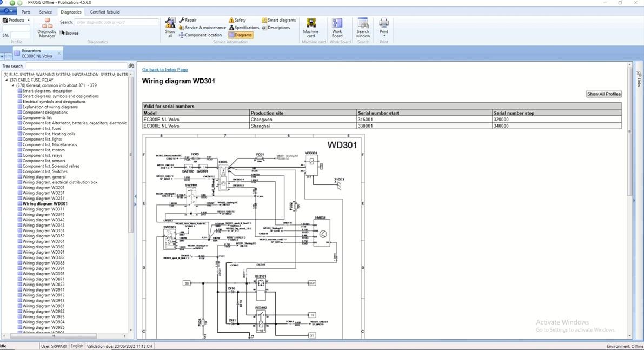Image resolution: width=644 pixels, height=350 pixels.
Task: Open the Machine card
Action: 311,28
